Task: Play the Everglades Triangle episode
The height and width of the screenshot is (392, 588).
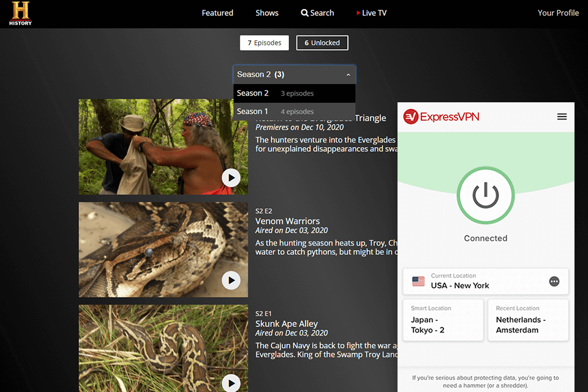Action: [x=231, y=178]
